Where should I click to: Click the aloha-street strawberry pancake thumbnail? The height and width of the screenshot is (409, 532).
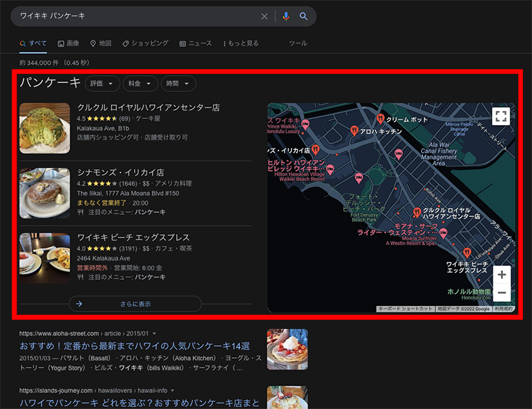pos(287,349)
